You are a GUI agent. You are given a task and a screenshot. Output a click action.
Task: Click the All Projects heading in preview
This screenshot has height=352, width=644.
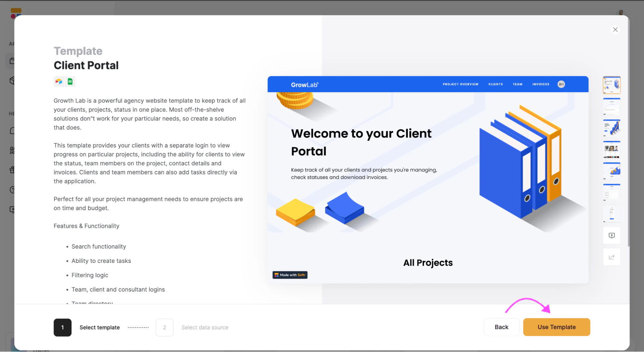coord(428,263)
